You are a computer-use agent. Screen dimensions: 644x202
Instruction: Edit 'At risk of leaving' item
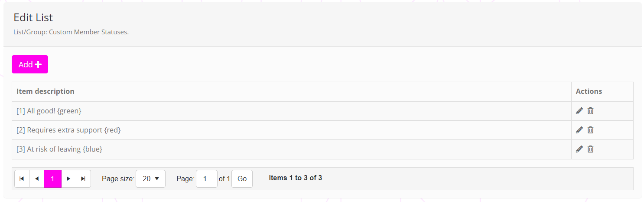pyautogui.click(x=579, y=149)
